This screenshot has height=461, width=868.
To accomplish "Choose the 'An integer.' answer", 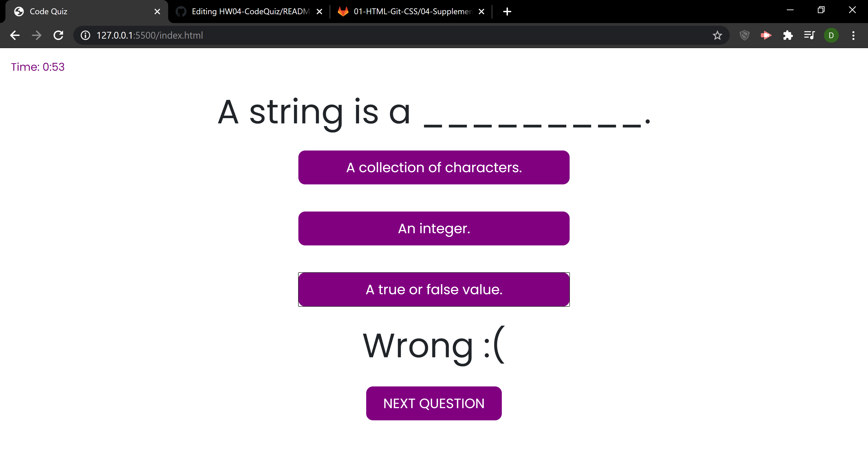I will pyautogui.click(x=434, y=228).
